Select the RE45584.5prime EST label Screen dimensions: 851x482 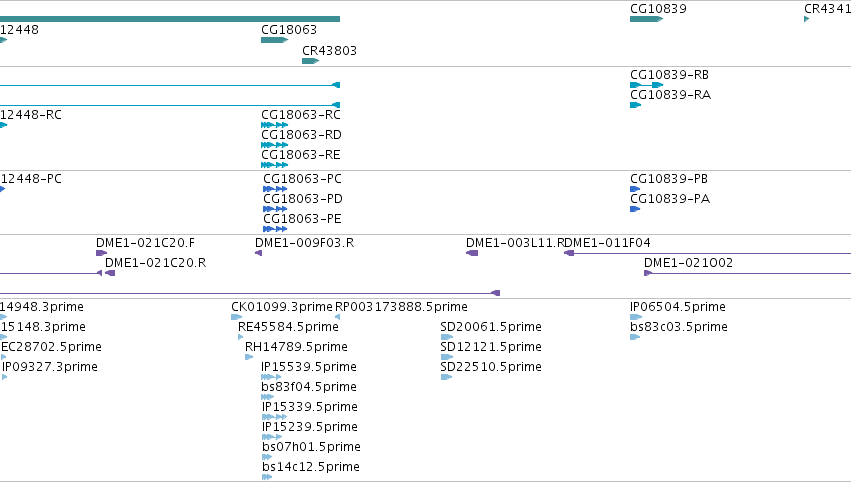coord(288,327)
